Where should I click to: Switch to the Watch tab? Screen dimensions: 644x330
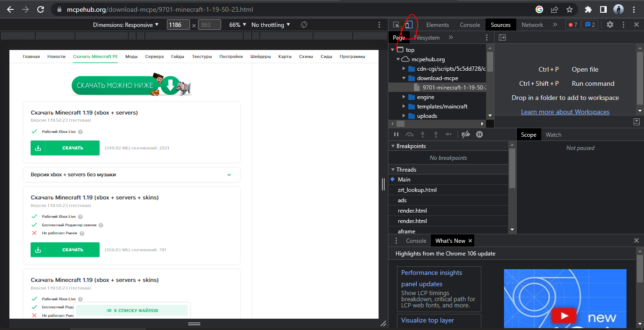pyautogui.click(x=553, y=135)
